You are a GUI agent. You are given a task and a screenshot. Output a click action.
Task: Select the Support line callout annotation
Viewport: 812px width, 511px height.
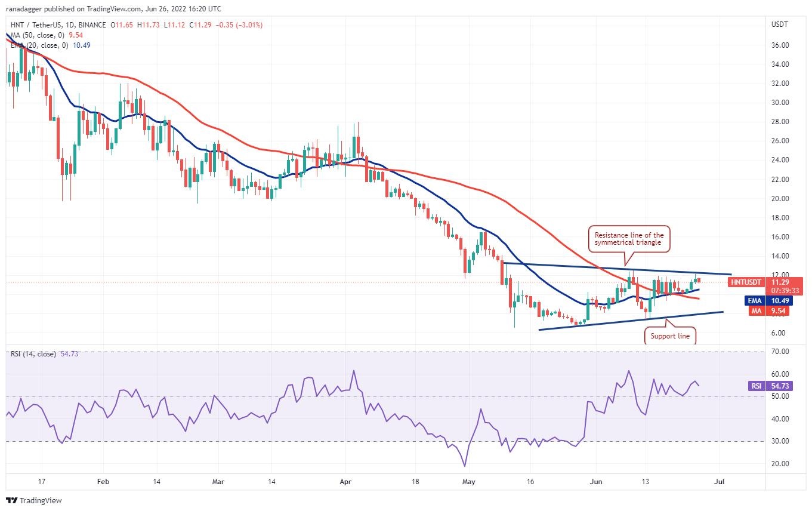671,336
